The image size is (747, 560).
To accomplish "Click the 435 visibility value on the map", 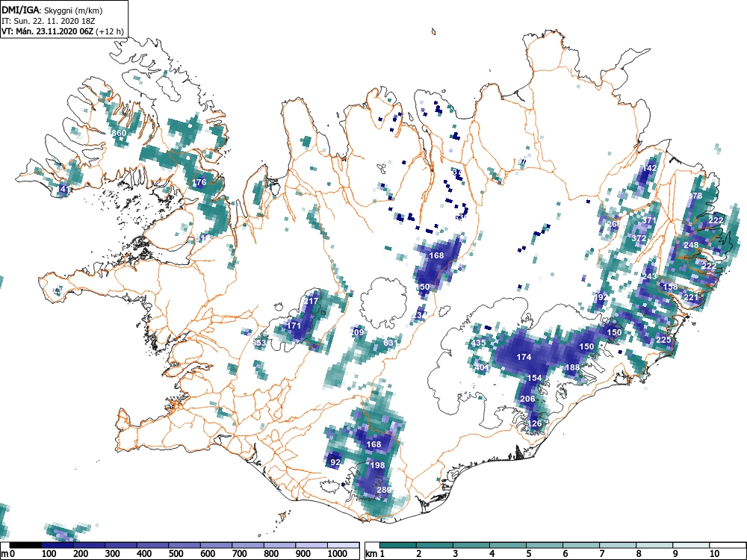I will [478, 343].
